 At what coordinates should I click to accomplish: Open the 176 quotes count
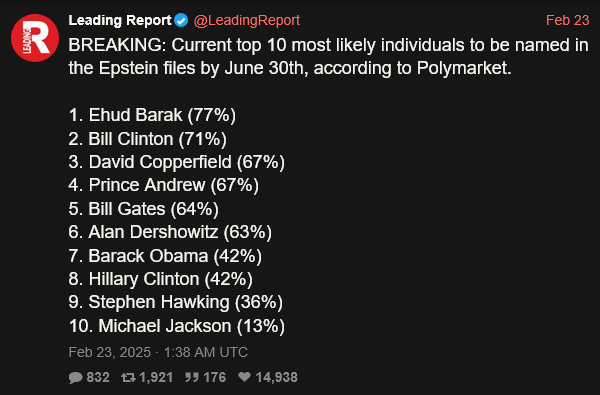[215, 377]
